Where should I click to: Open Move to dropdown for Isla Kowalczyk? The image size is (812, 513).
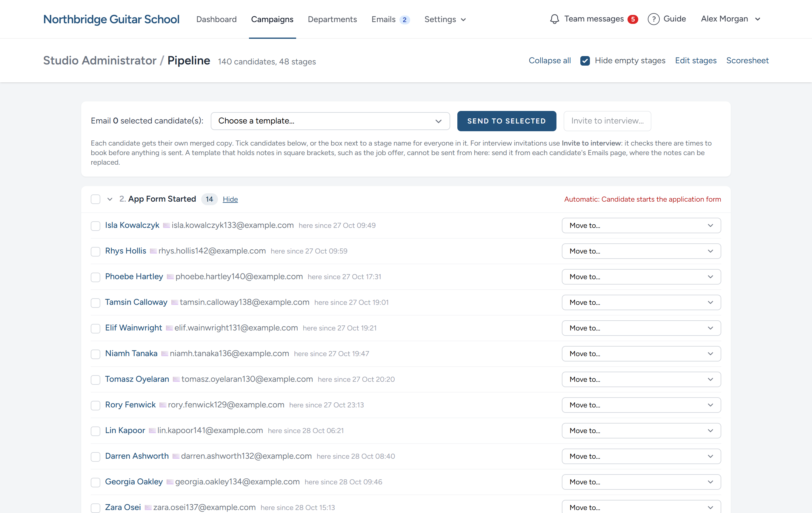(x=641, y=225)
